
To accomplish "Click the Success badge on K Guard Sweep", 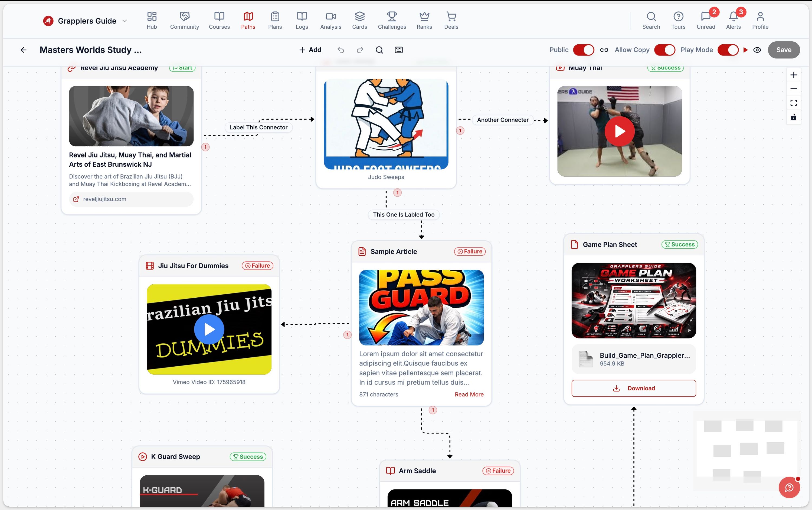I will pos(248,457).
